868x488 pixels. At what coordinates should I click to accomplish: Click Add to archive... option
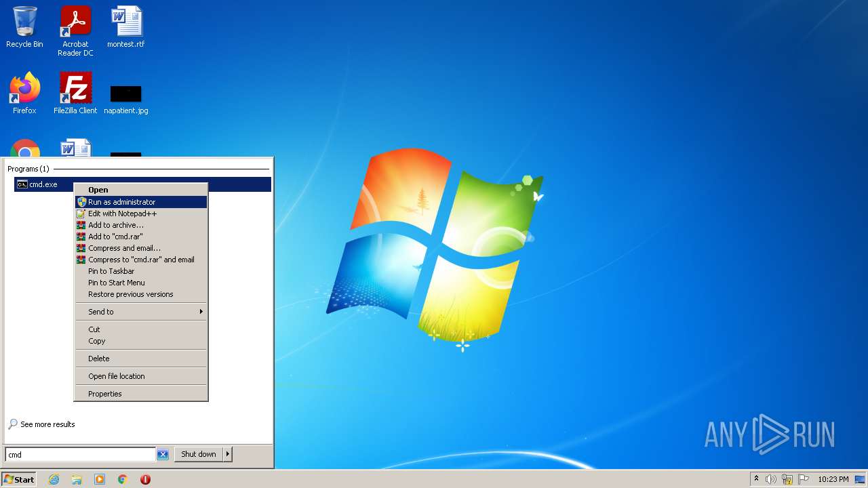tap(140, 225)
